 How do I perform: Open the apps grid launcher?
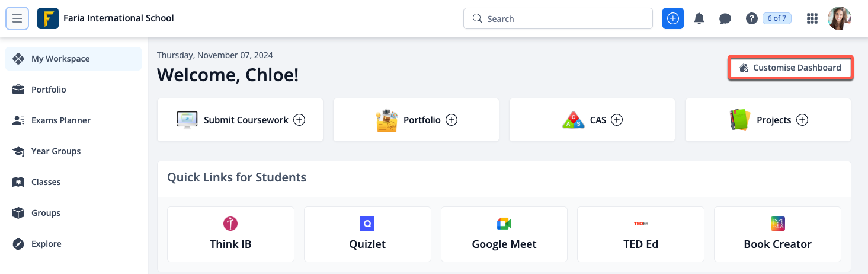(x=812, y=18)
